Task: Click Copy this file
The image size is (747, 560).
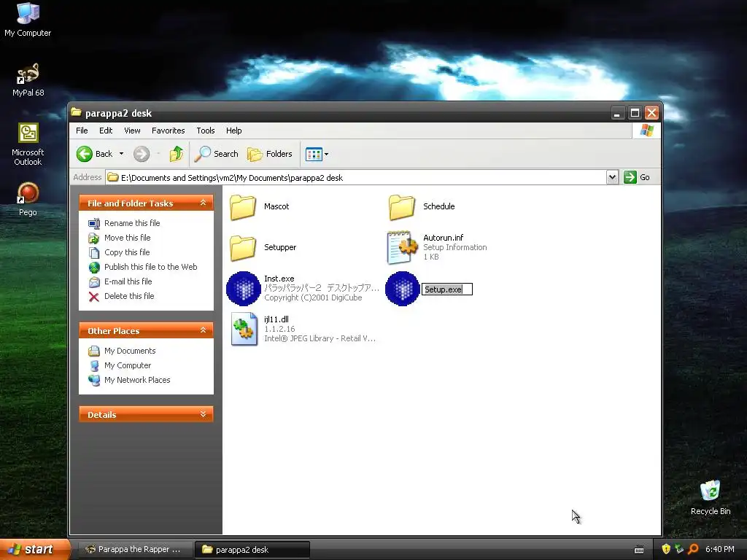Action: pyautogui.click(x=119, y=252)
